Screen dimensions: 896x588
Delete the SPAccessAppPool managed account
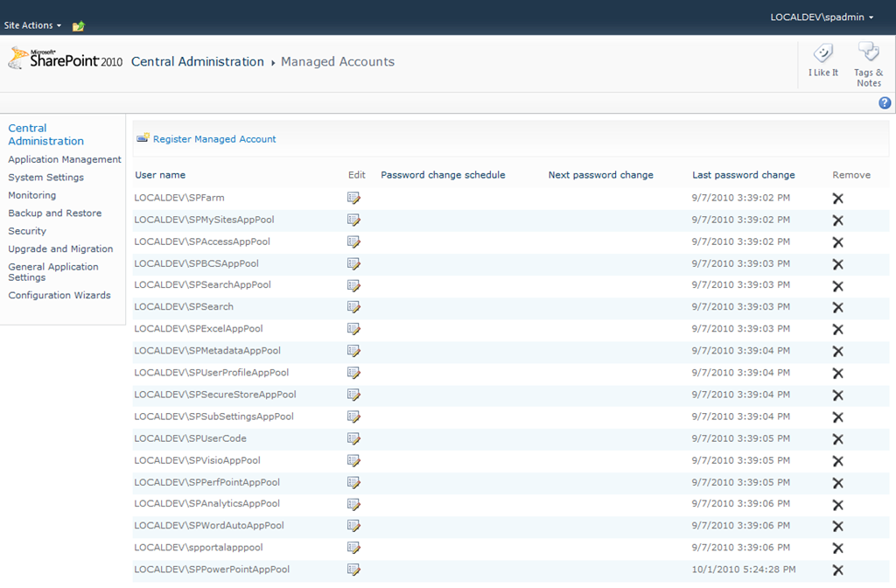click(x=837, y=242)
